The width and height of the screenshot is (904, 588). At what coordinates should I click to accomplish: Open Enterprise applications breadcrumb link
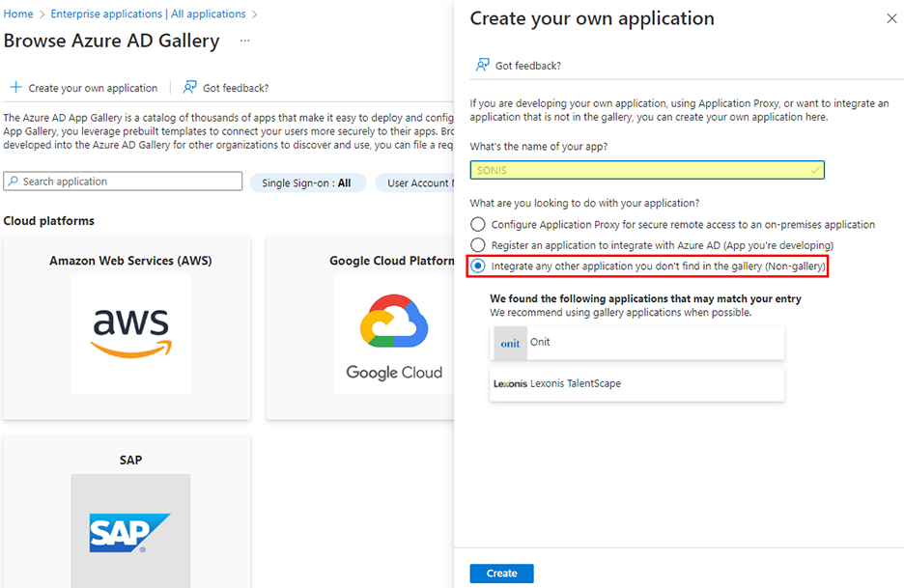tap(148, 14)
